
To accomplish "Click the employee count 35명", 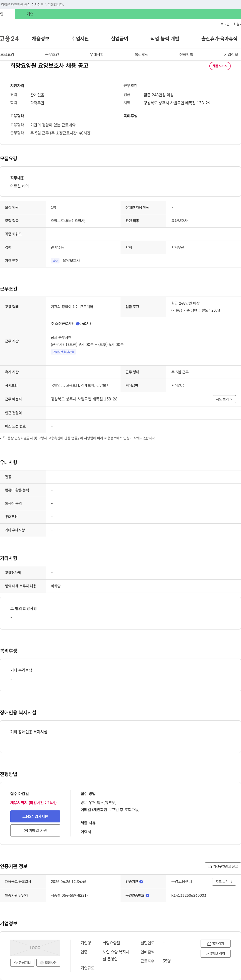I will [167, 961].
